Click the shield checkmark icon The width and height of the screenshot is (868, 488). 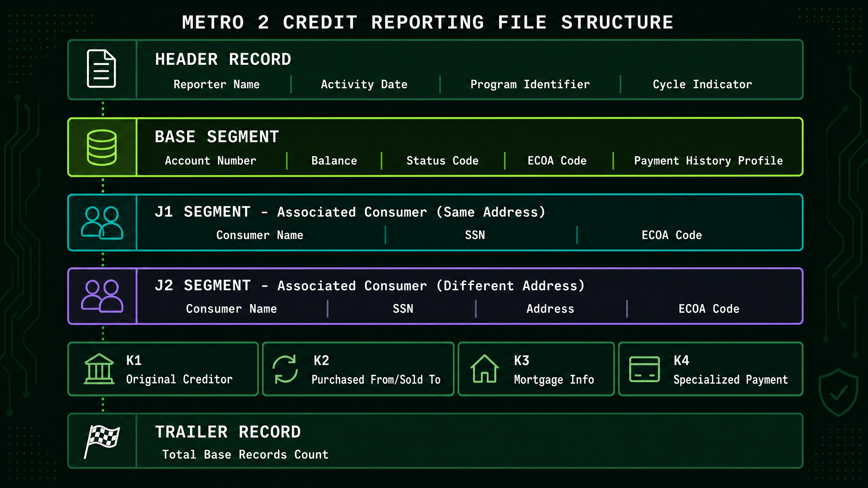pyautogui.click(x=839, y=392)
